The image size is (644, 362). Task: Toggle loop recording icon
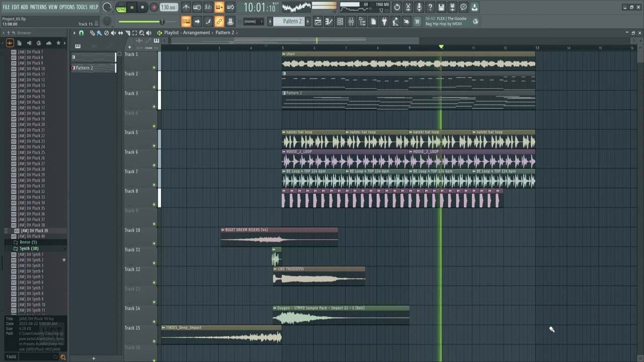(x=230, y=7)
